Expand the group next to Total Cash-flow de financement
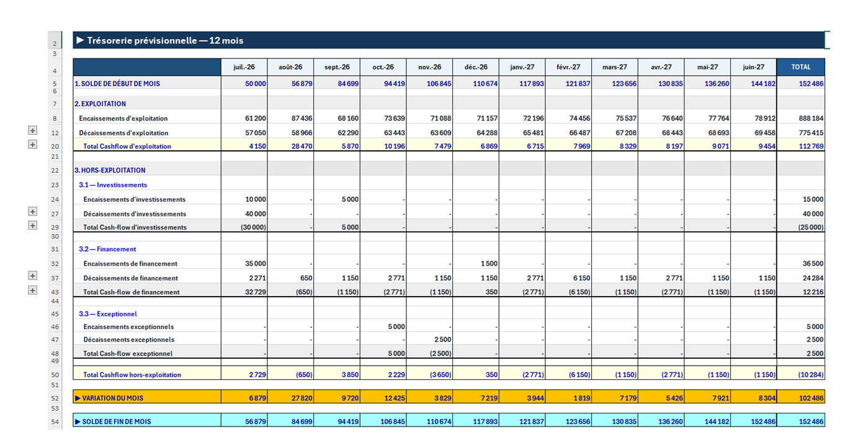Screen dimensions: 868x447 coord(33,290)
